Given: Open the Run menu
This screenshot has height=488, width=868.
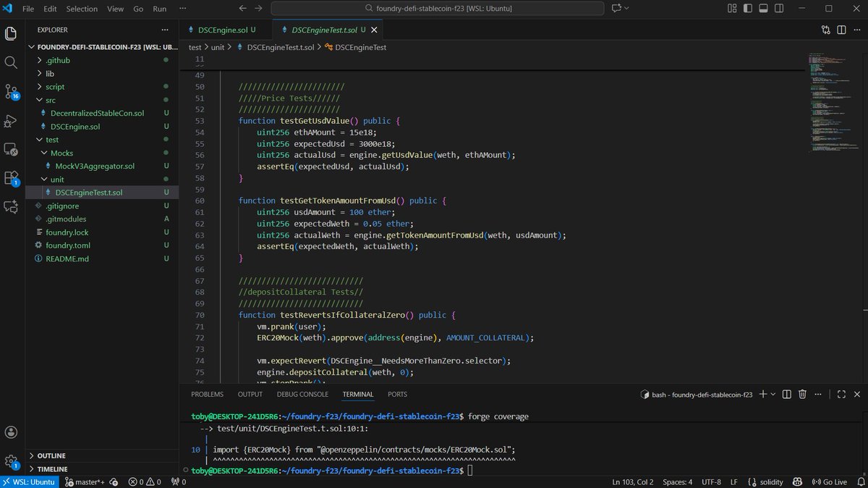Looking at the screenshot, I should pos(158,9).
